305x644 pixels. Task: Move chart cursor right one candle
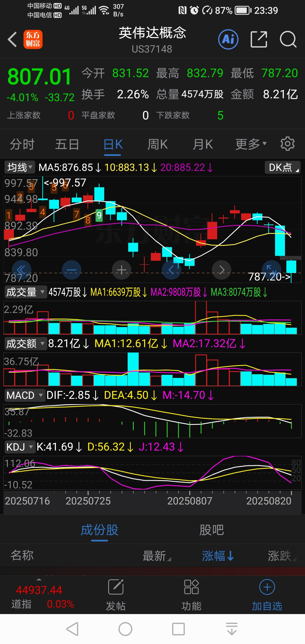click(221, 270)
